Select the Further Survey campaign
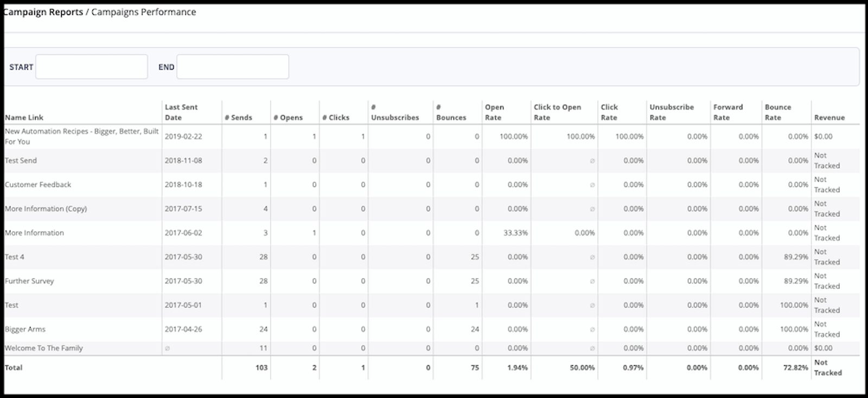This screenshot has height=398, width=868. tap(29, 281)
